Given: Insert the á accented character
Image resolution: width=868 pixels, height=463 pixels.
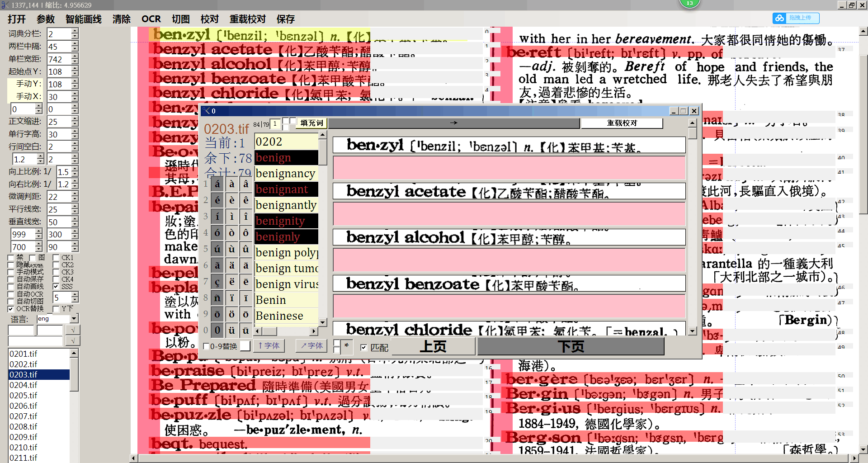Looking at the screenshot, I should tap(217, 184).
